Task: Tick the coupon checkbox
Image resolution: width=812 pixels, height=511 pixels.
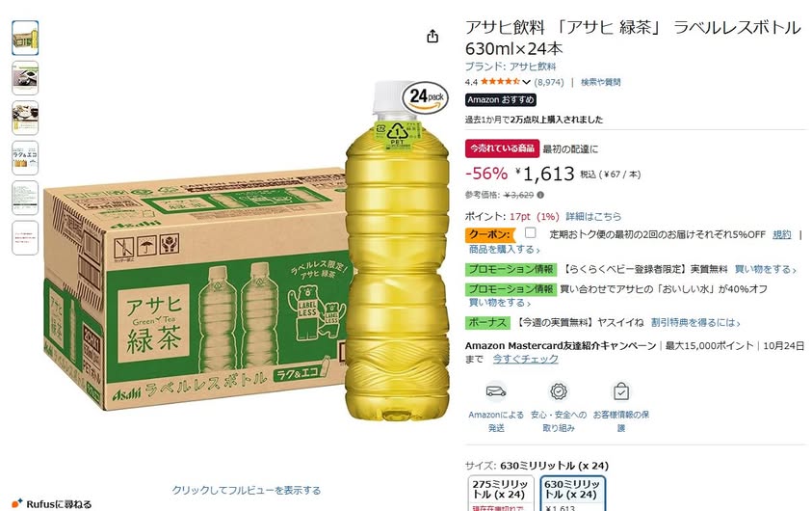Action: tap(531, 232)
